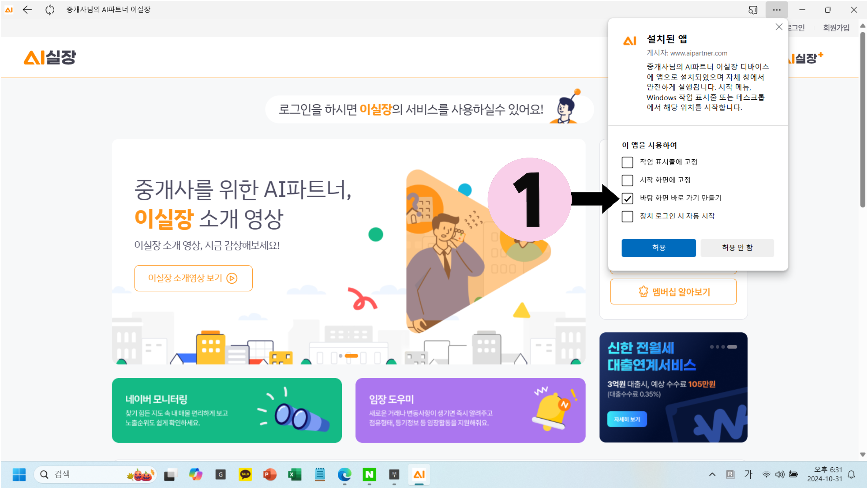Viewport: 868px width, 488px height.
Task: Click the refresh icon in title bar
Action: pyautogui.click(x=50, y=10)
